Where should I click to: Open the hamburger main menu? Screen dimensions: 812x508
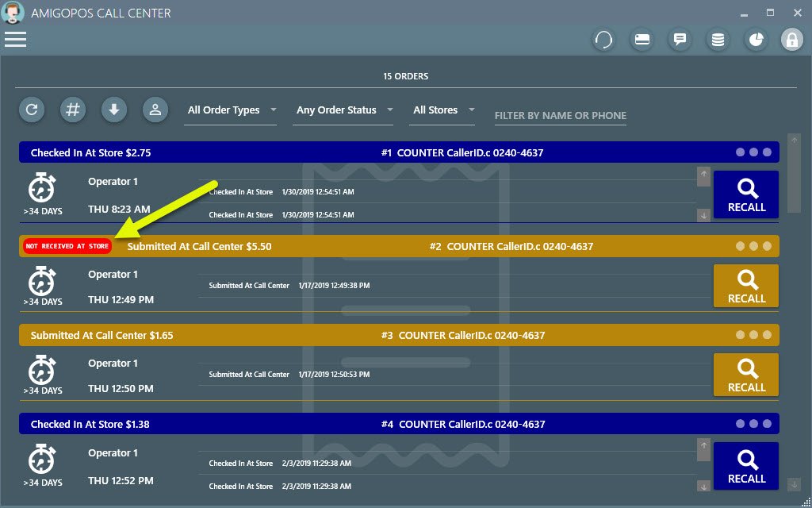coord(16,39)
